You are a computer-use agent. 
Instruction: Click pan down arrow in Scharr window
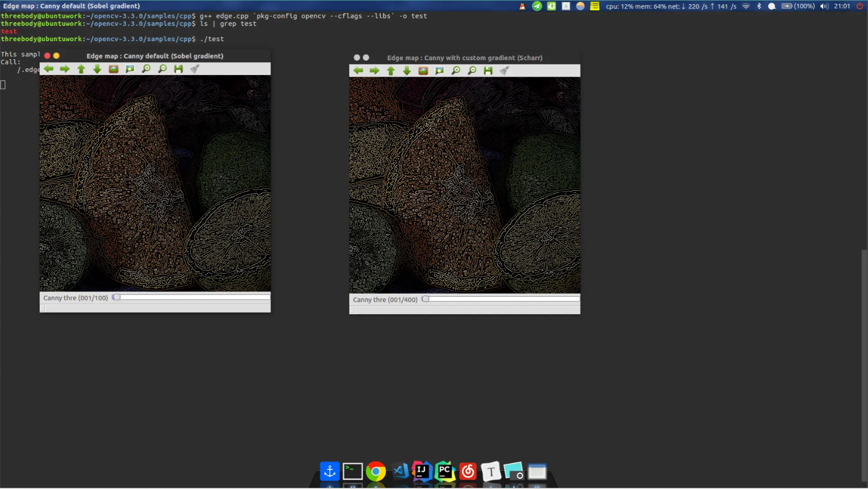pos(407,71)
